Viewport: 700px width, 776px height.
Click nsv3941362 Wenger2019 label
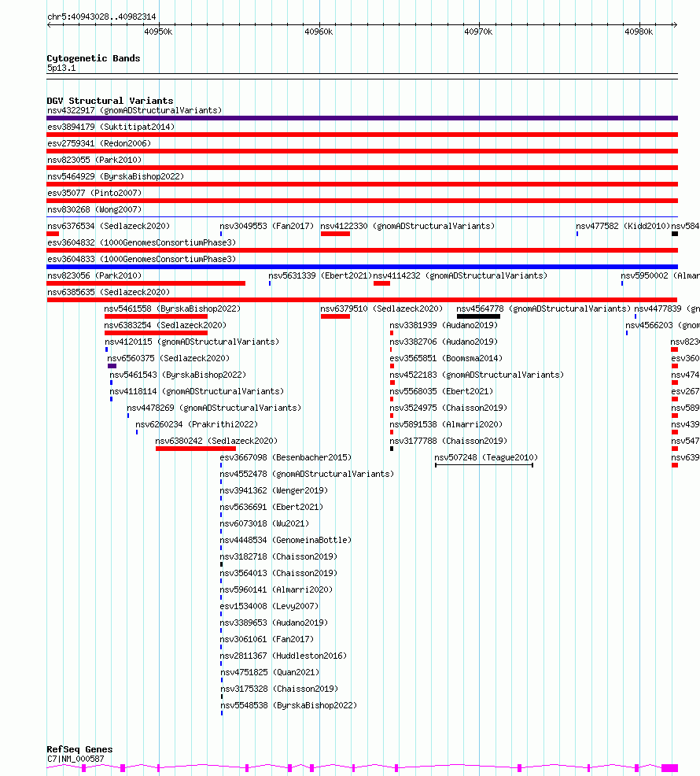click(274, 491)
